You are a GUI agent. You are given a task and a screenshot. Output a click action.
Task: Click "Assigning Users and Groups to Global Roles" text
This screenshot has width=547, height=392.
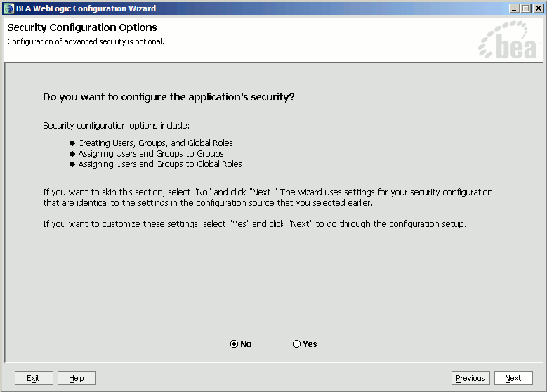[x=160, y=164]
